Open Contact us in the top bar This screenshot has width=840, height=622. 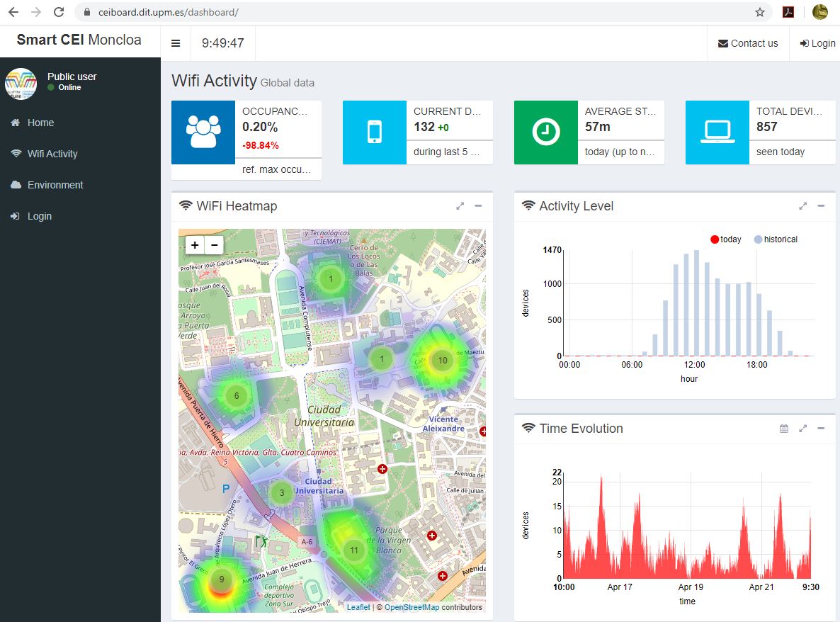pyautogui.click(x=748, y=43)
